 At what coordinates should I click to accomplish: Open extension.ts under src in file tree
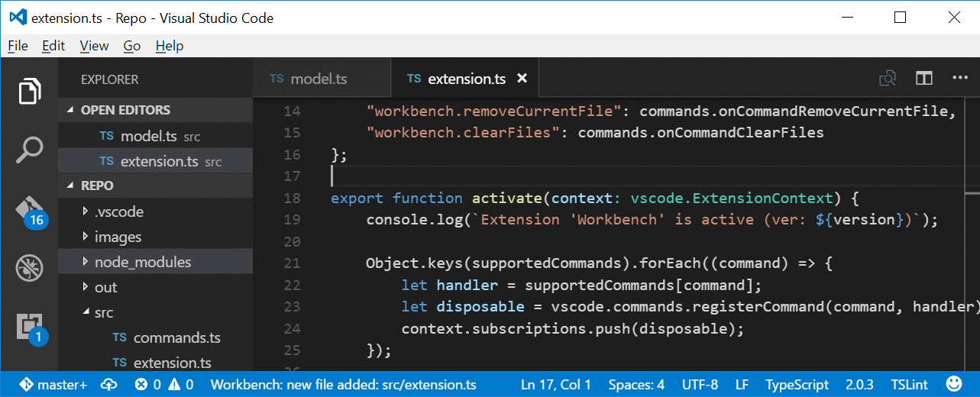coord(155,362)
